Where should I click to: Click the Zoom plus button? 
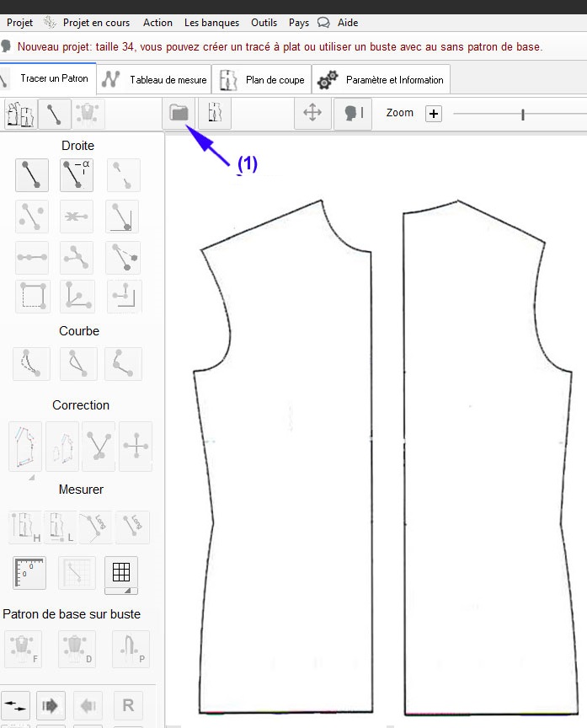[433, 114]
